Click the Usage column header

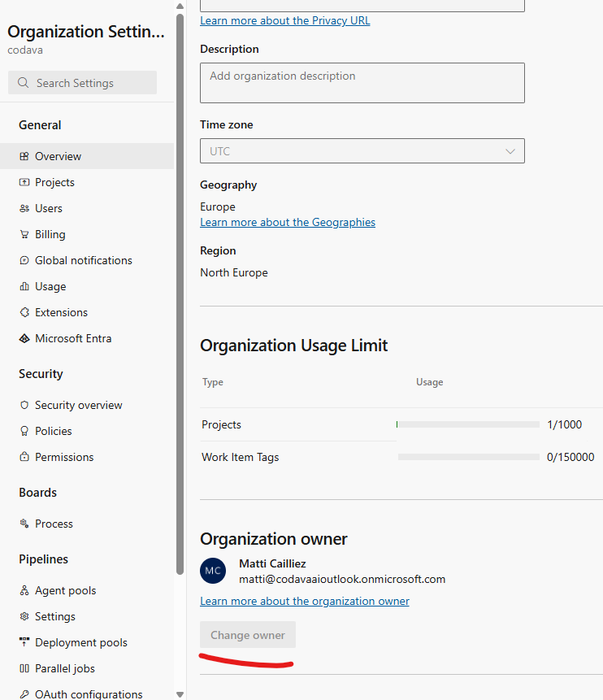[429, 382]
